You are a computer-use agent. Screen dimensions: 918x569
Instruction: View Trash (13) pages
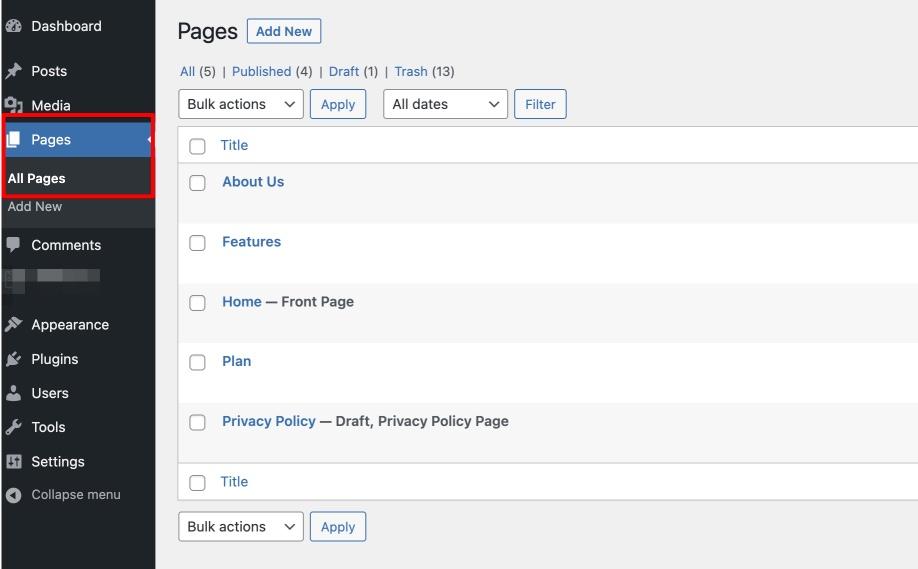[424, 71]
